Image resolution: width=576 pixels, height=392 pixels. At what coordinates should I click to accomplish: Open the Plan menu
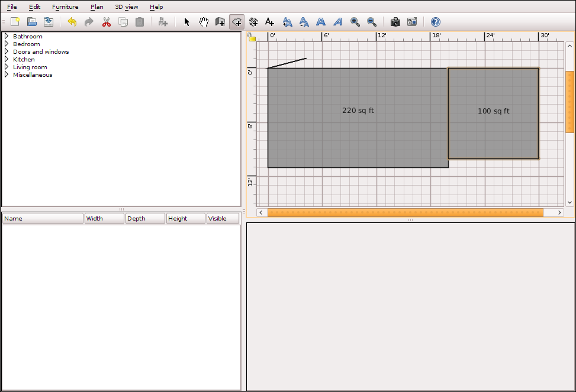[97, 7]
